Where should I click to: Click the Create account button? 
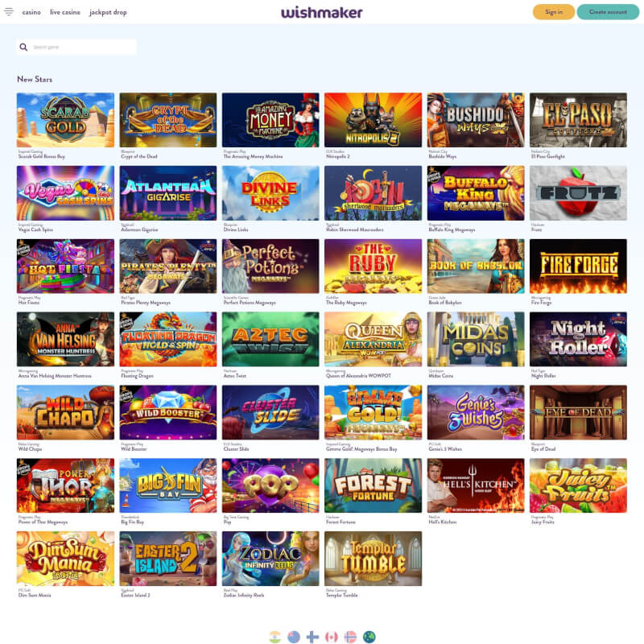click(608, 12)
